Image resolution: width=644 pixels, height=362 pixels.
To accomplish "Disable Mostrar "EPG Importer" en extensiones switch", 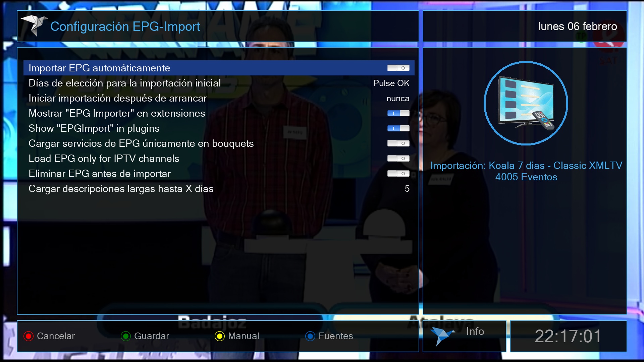I will (x=398, y=113).
